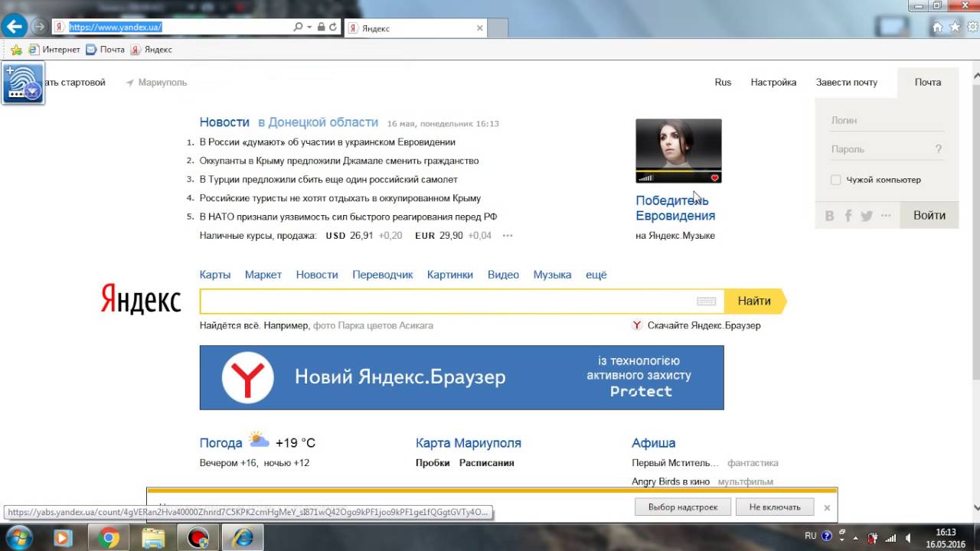Click the Мариуполь location link
This screenshot has width=980, height=551.
[156, 82]
